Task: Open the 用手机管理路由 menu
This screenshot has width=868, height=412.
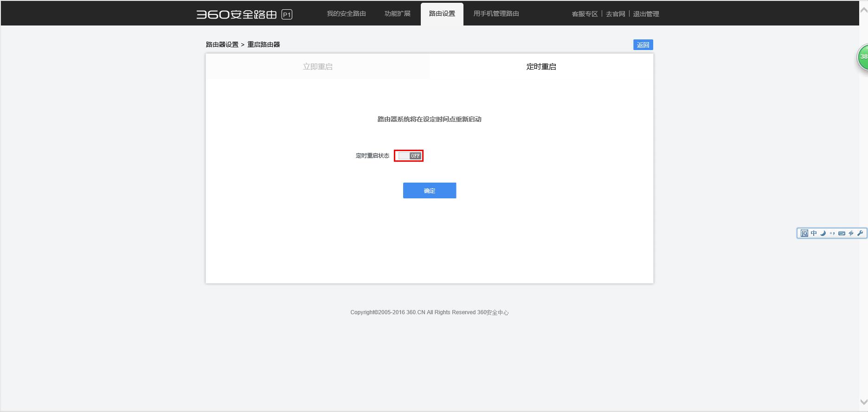Action: coord(496,13)
